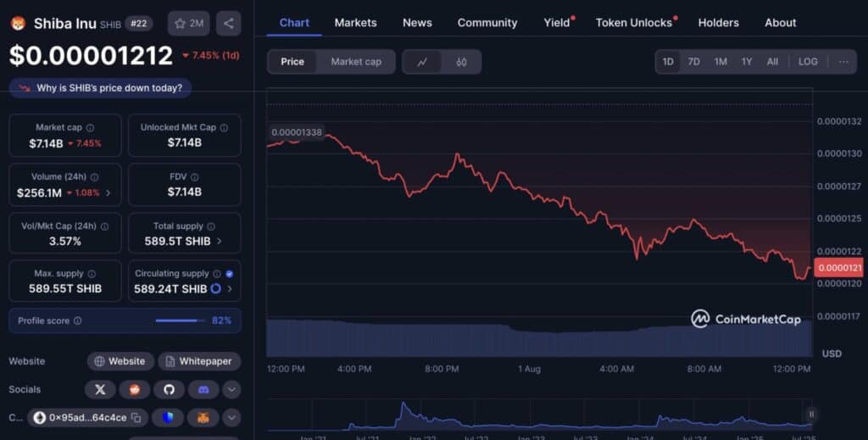Viewport: 868px width, 440px height.
Task: Pause the mini chart range handle
Action: pos(811,415)
